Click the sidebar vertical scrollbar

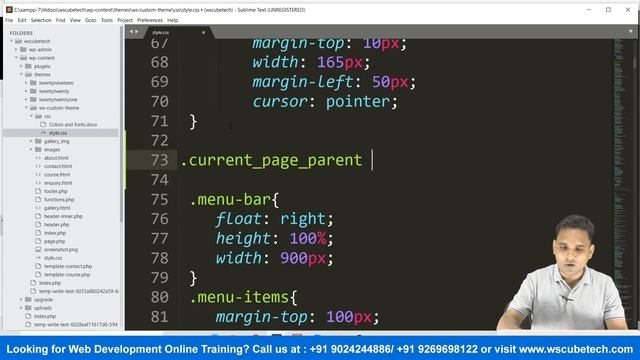coord(121,124)
